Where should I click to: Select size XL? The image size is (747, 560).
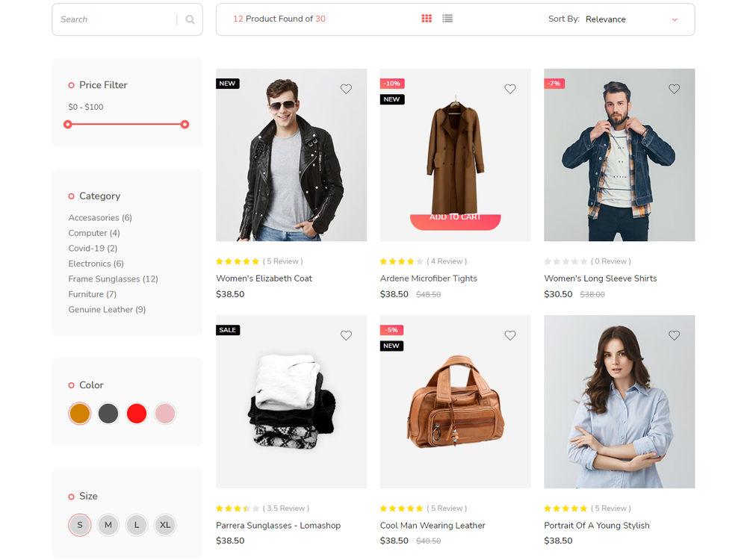coord(165,525)
